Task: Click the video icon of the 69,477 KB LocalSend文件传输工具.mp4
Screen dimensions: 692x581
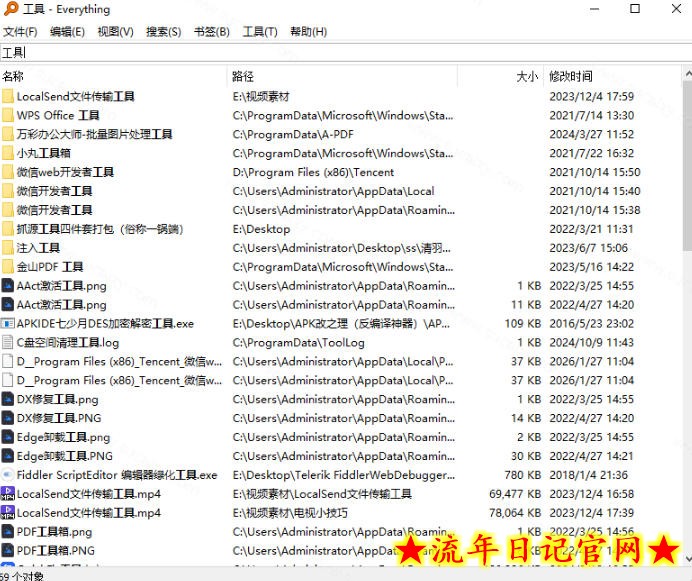Action: click(8, 494)
